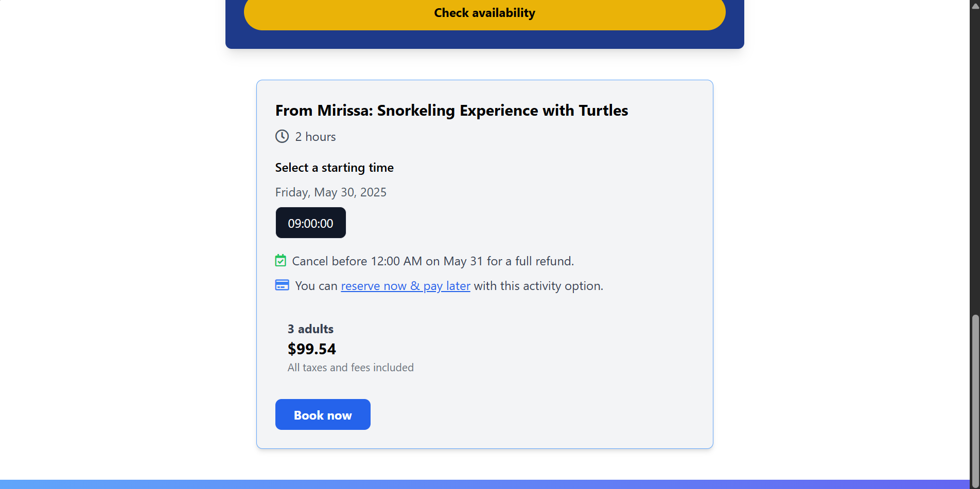This screenshot has width=980, height=489.
Task: Select the 09:00:00 starting time slot
Action: point(310,223)
